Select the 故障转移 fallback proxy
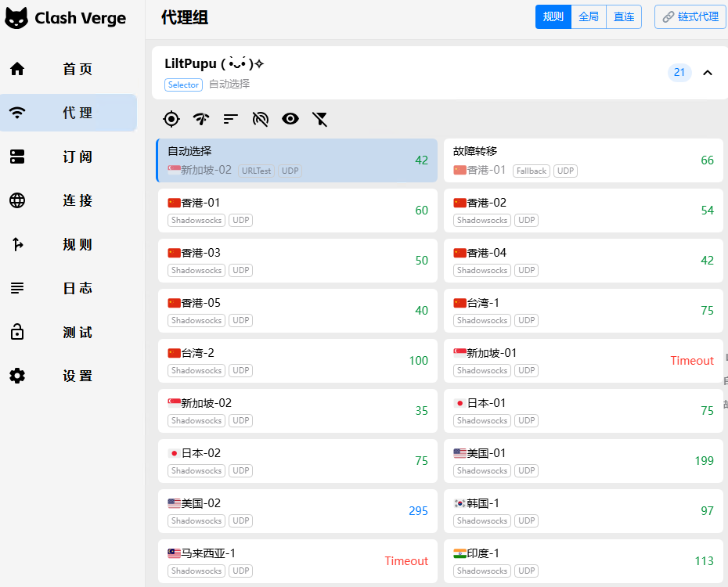Viewport: 728px width, 587px height. [582, 160]
